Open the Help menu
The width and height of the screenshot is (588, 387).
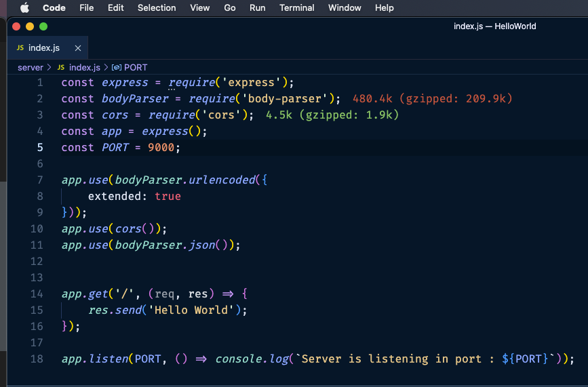(x=385, y=8)
